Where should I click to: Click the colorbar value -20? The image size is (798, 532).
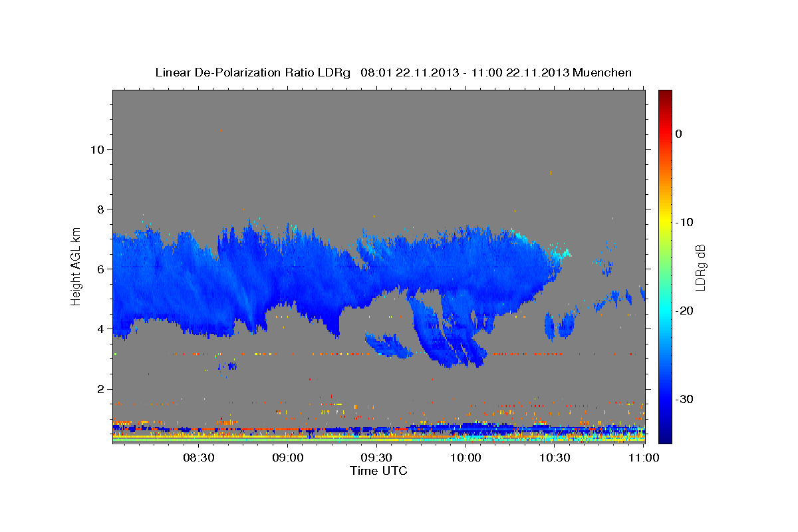684,311
